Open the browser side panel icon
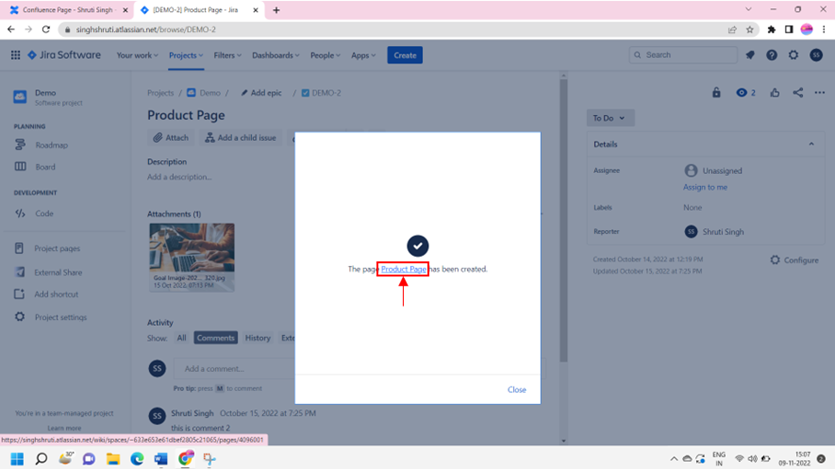Screen dimensions: 835x469 pos(789,29)
